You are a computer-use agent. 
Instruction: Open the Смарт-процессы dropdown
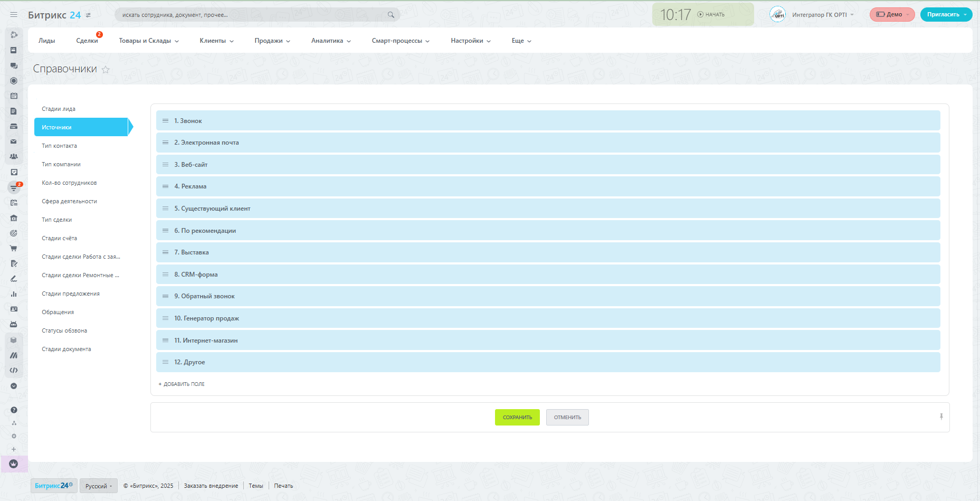pyautogui.click(x=401, y=41)
